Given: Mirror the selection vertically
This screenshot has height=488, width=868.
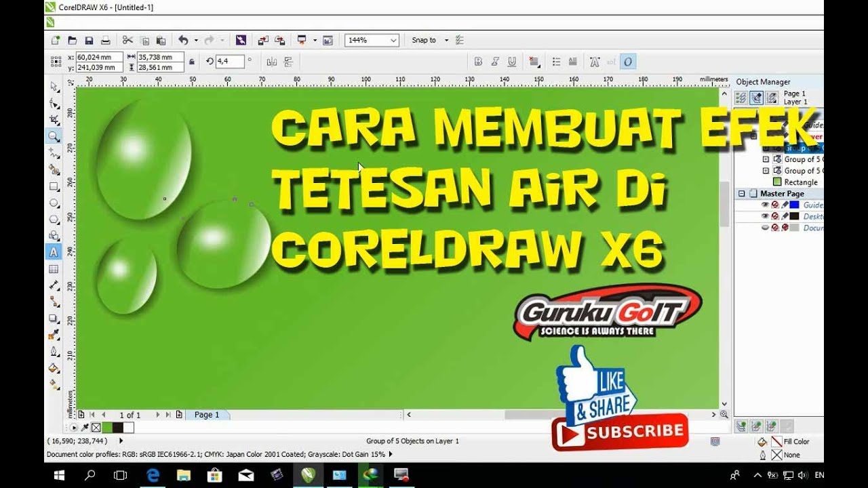Looking at the screenshot, I should 288,62.
